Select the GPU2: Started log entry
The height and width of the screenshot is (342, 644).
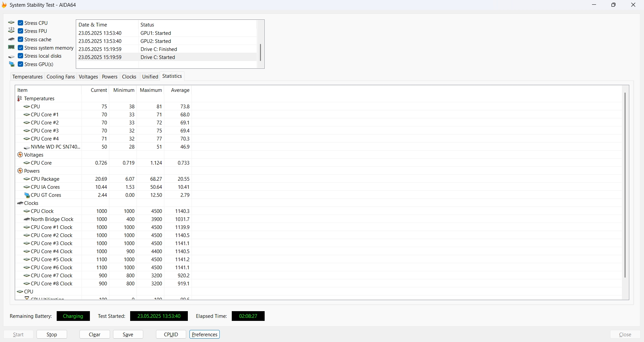pos(167,41)
